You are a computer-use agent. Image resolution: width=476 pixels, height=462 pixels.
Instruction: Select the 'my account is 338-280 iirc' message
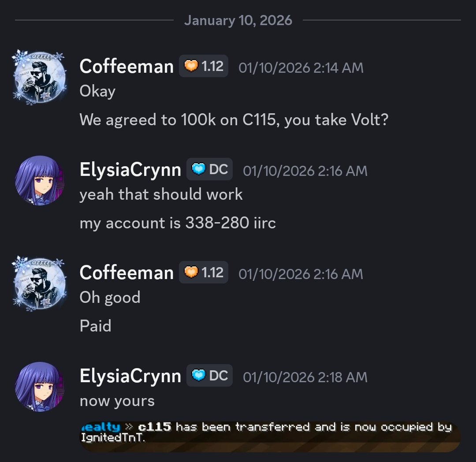[x=178, y=223]
